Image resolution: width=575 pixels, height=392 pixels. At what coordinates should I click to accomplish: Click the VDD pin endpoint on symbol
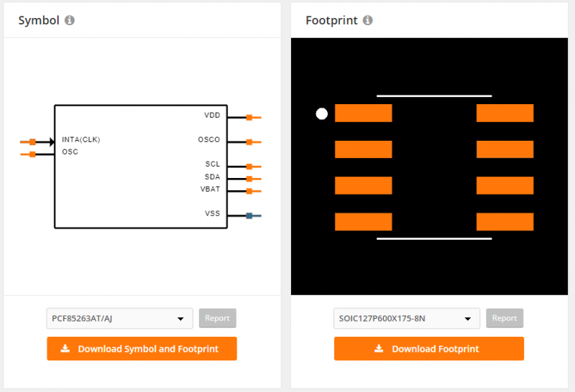249,117
